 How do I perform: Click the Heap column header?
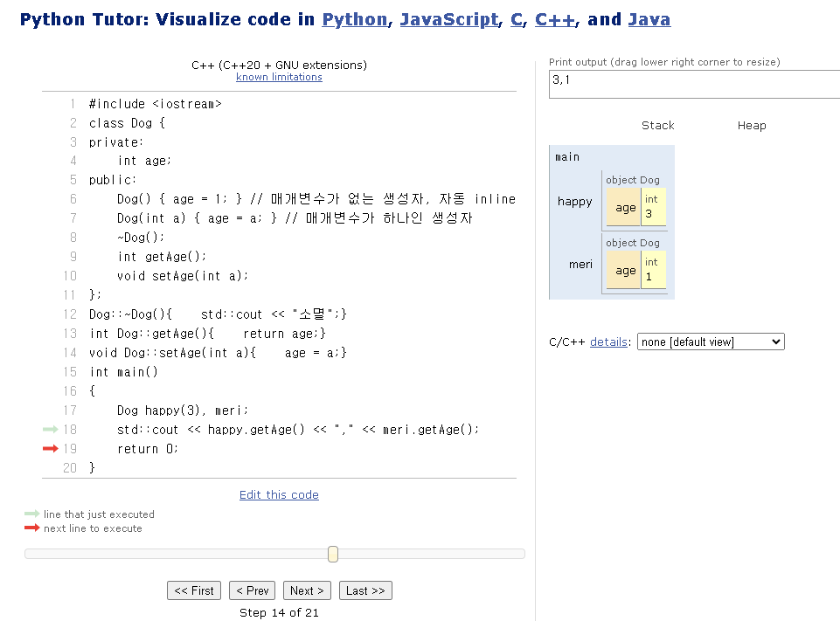click(752, 125)
